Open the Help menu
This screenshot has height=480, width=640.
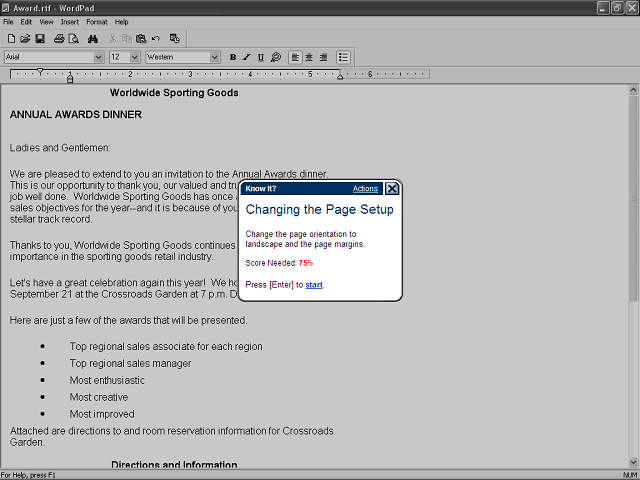(x=121, y=22)
